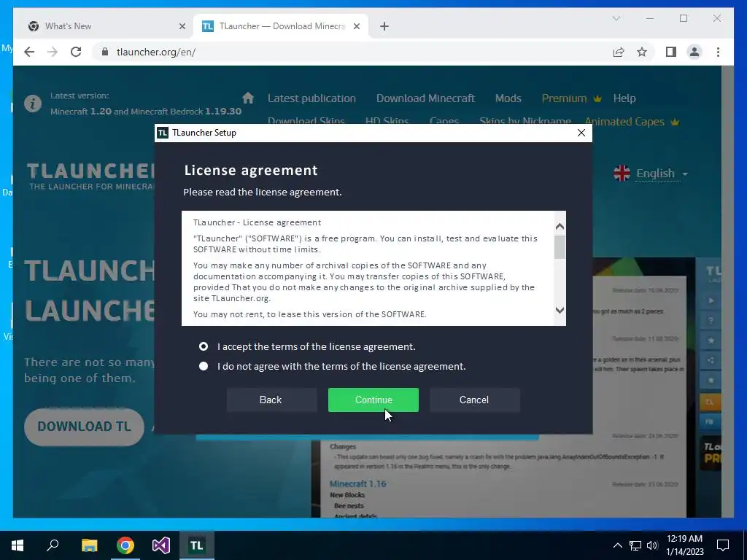Open File Explorer from taskbar
This screenshot has width=747, height=560.
89,545
